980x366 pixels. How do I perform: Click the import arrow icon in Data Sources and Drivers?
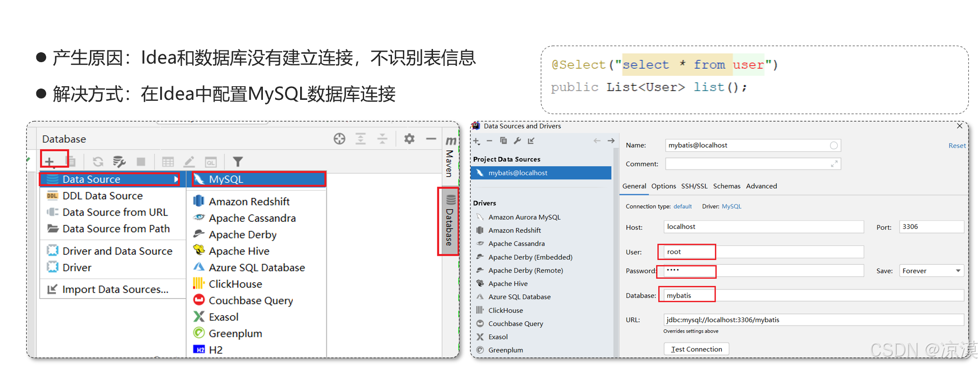tap(531, 140)
